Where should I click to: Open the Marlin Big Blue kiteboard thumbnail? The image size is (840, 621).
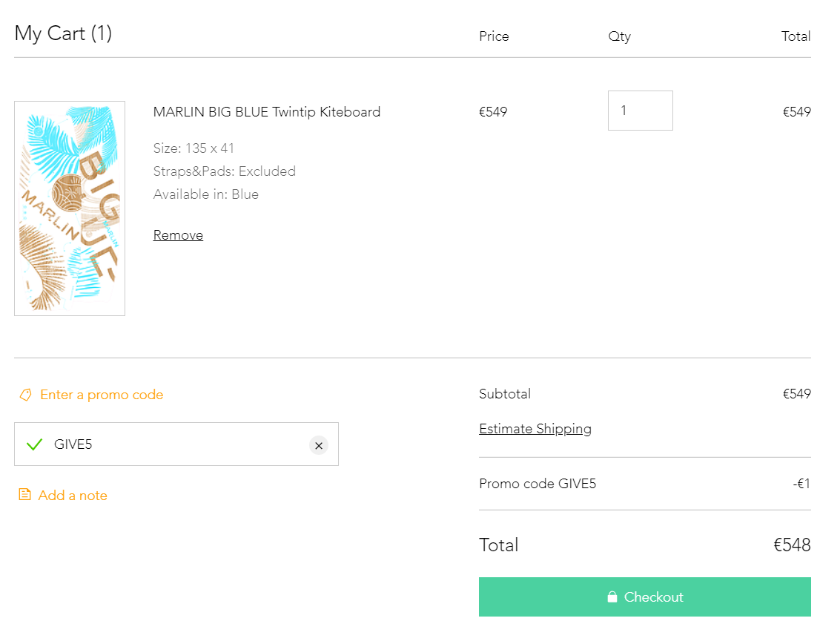coord(70,208)
